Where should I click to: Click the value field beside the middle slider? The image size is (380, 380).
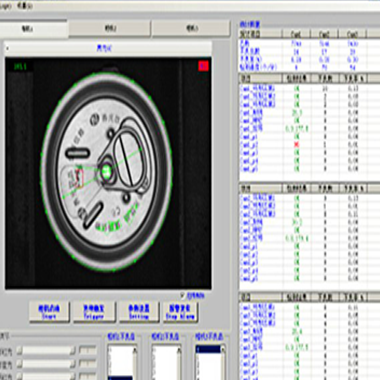tap(88, 364)
